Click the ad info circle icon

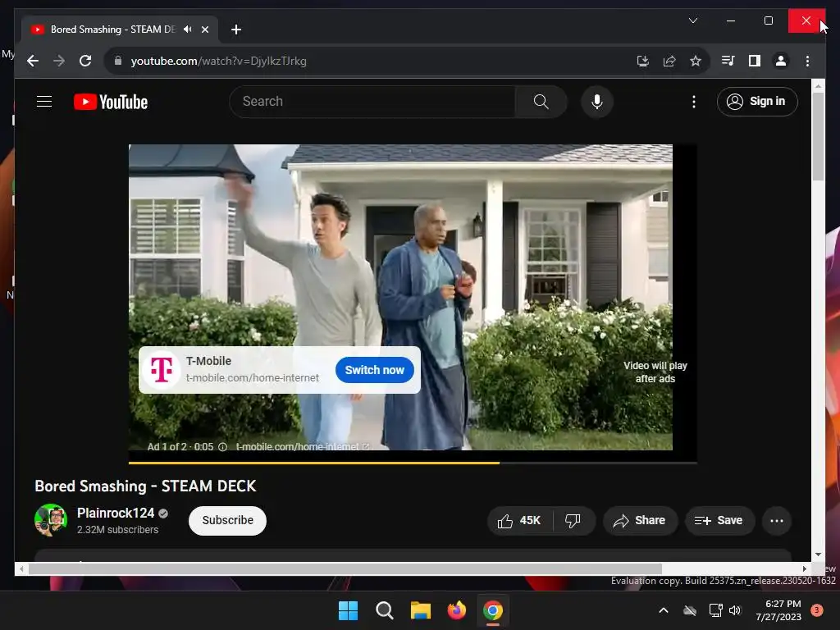click(222, 447)
